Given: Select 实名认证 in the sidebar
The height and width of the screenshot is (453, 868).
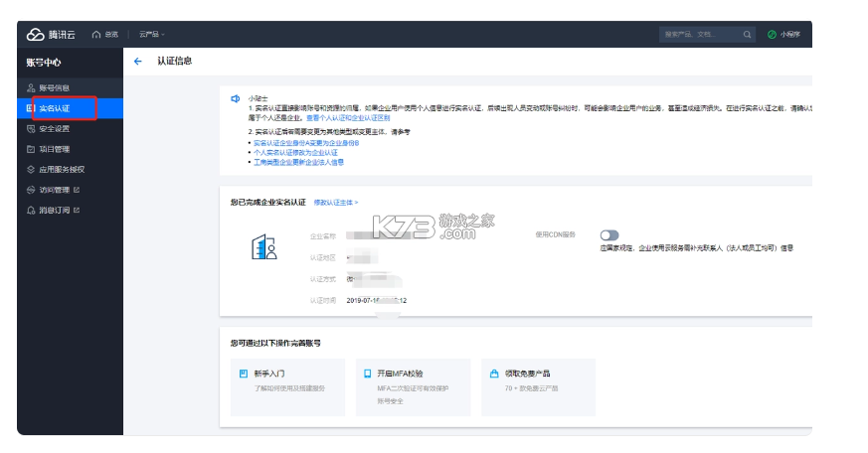Looking at the screenshot, I should [x=70, y=108].
